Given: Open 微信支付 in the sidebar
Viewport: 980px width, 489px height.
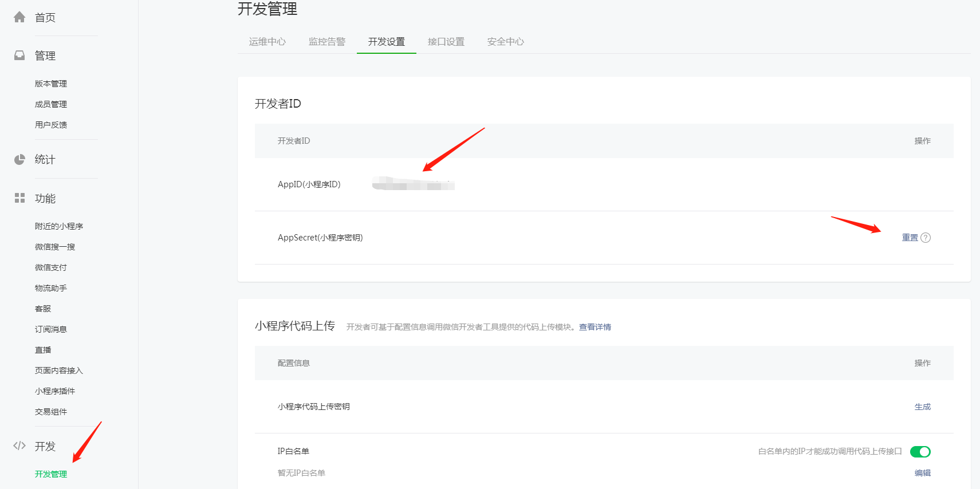Looking at the screenshot, I should (x=51, y=267).
